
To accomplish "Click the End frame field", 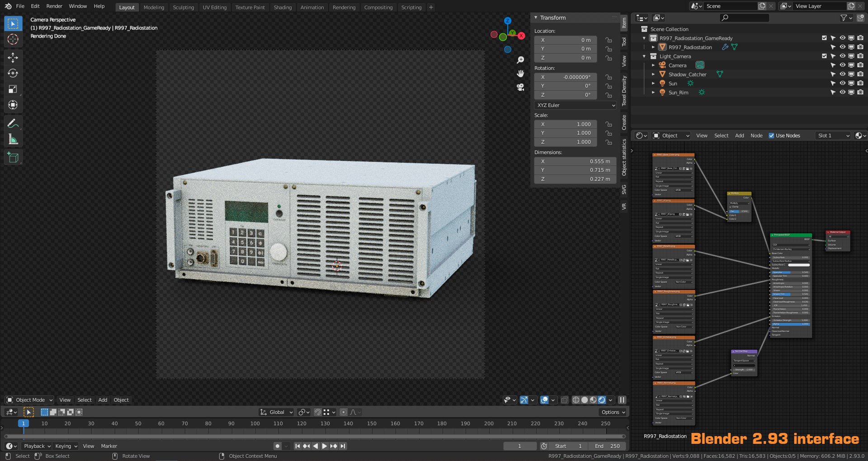I will 607,446.
